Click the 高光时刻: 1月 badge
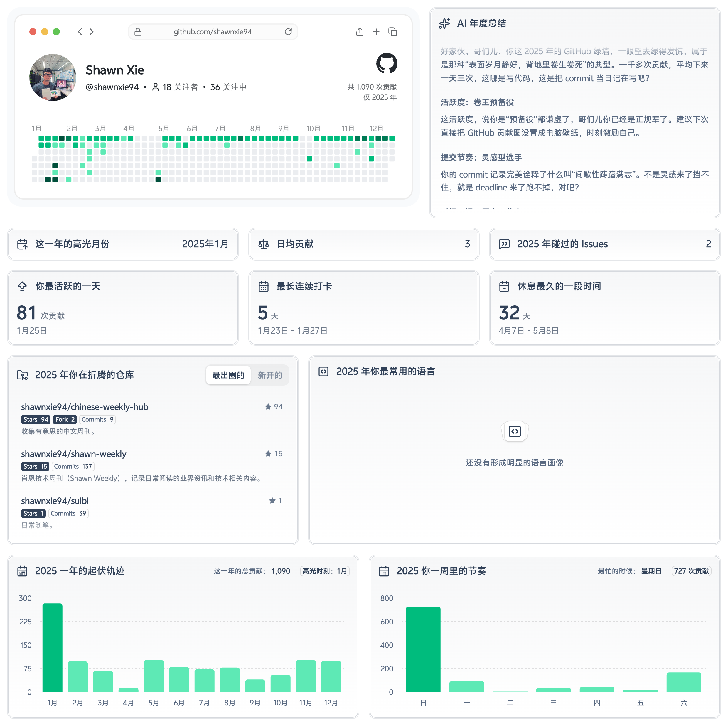 [324, 571]
